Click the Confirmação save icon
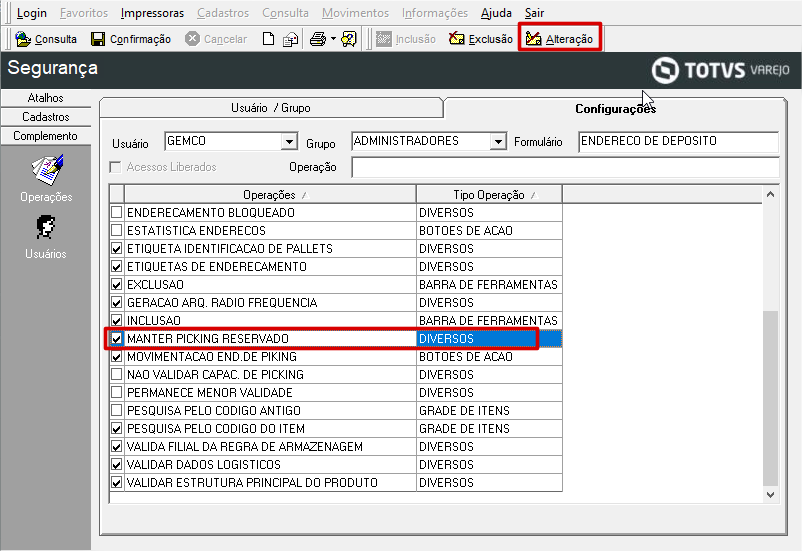 [98, 39]
